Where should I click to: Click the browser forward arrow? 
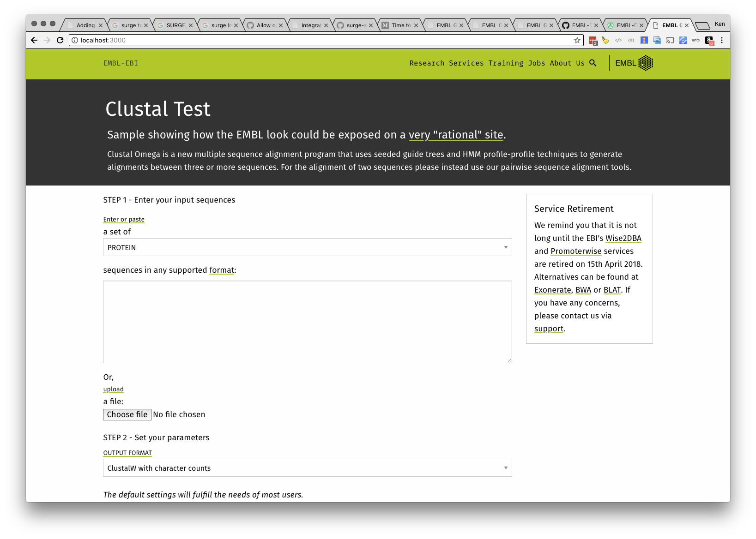47,40
